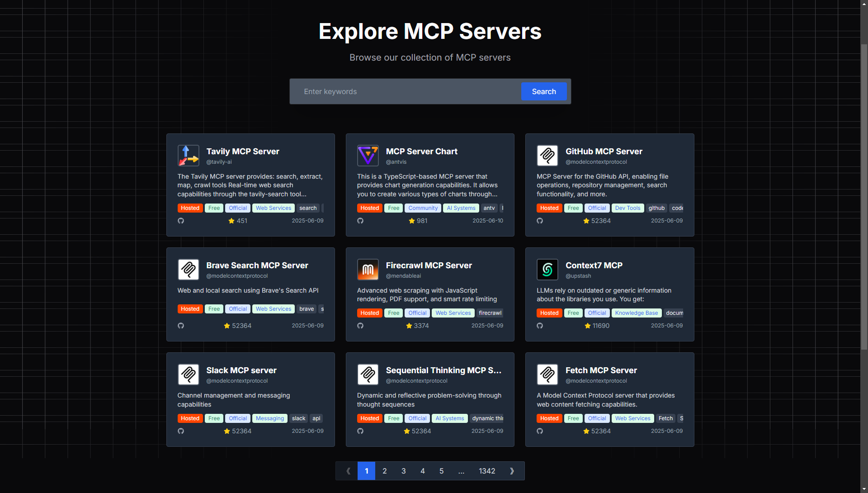
Task: Click the @tavily-ai author handle
Action: (219, 162)
